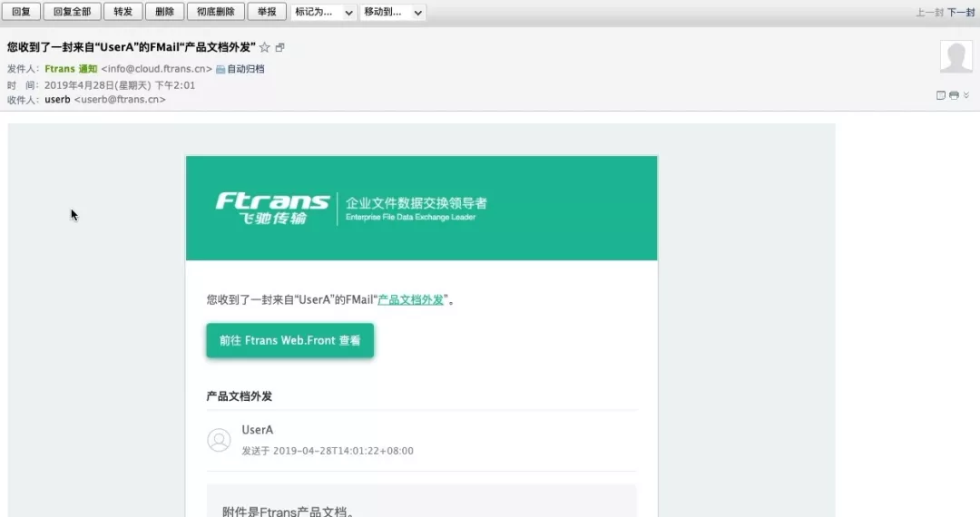Image resolution: width=980 pixels, height=517 pixels.
Task: Click sender address info@cloud.ftrans.cn
Action: 156,69
